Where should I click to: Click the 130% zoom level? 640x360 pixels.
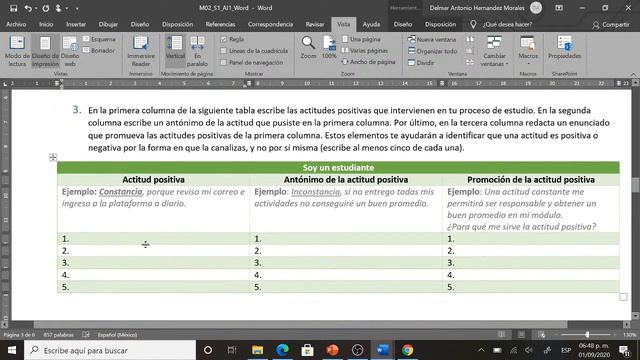(x=629, y=335)
